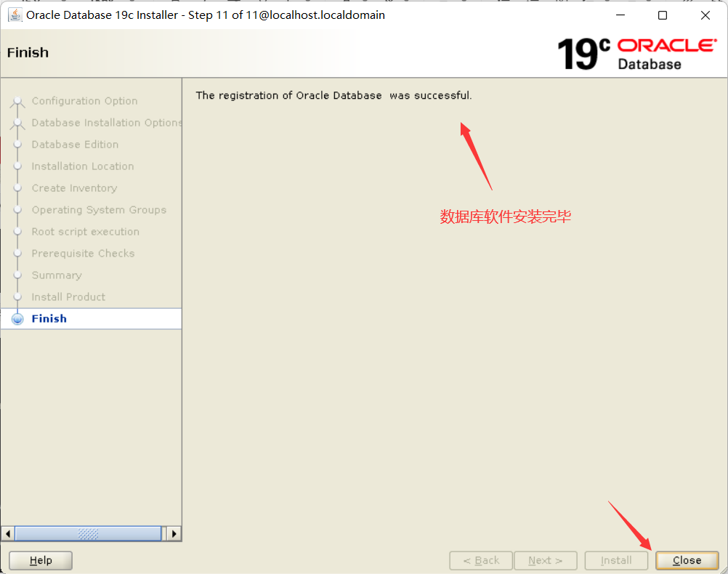Click the Oracle 19c Database logo
This screenshot has width=728, height=574.
point(636,54)
